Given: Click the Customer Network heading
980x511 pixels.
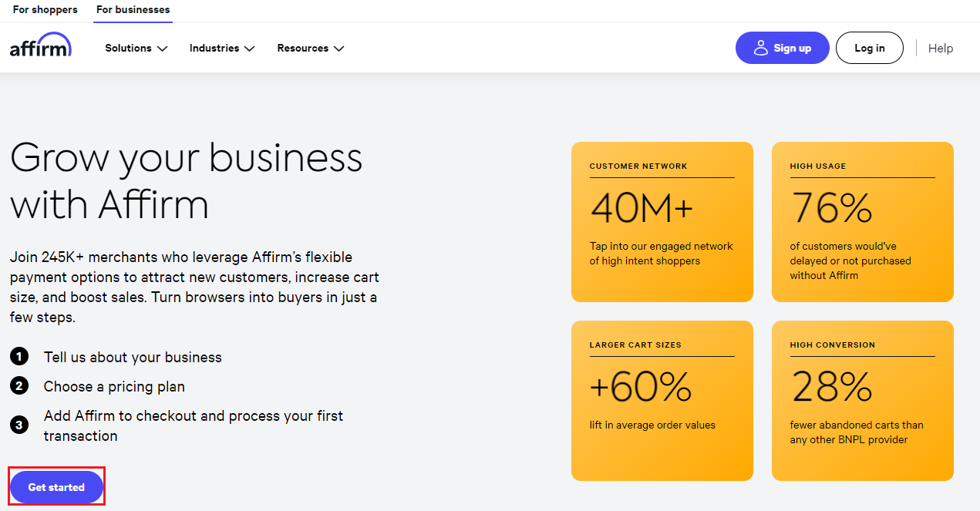Looking at the screenshot, I should [638, 166].
